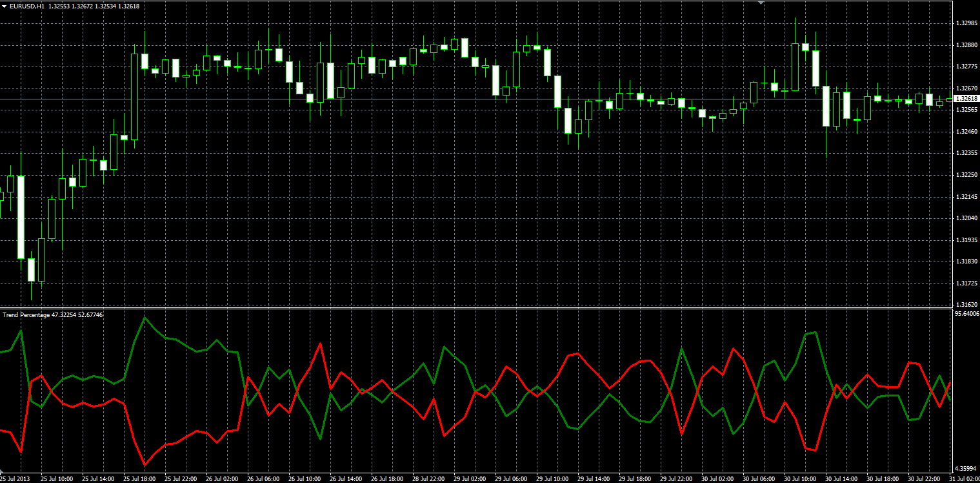Click the 26 Jul 02:00 time label
980x483 pixels.
(221, 479)
